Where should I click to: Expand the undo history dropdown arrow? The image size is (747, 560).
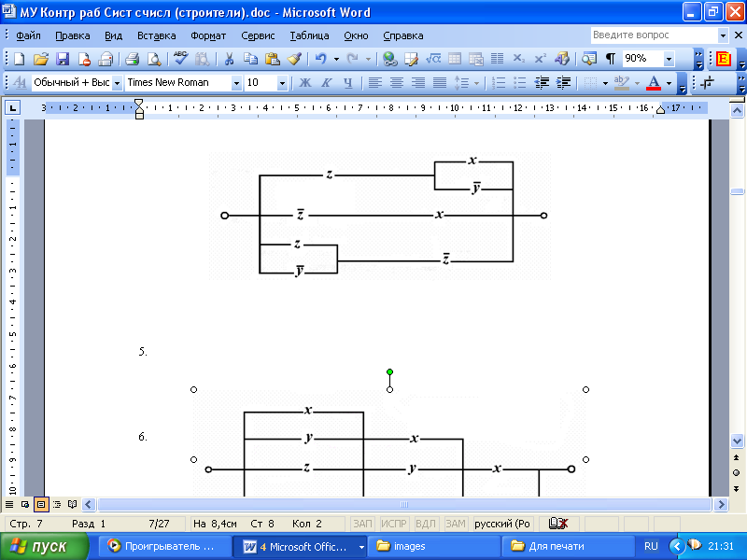click(336, 59)
